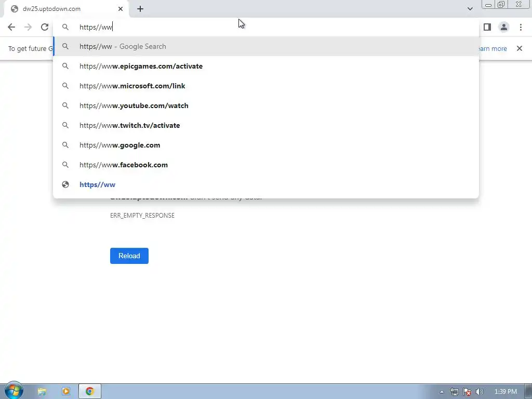Open the blue https//ww URL suggestion

pyautogui.click(x=266, y=184)
